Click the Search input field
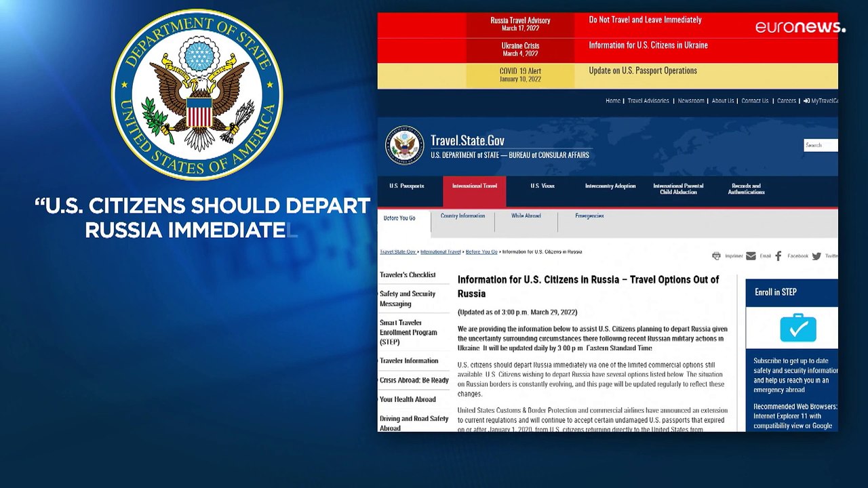 tap(821, 145)
